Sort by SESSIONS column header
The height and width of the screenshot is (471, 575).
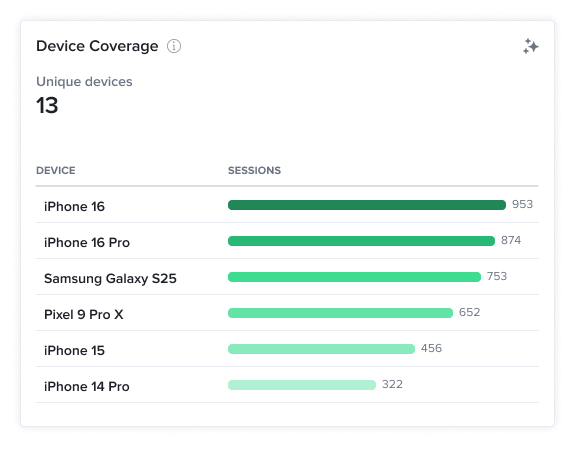[x=254, y=170]
